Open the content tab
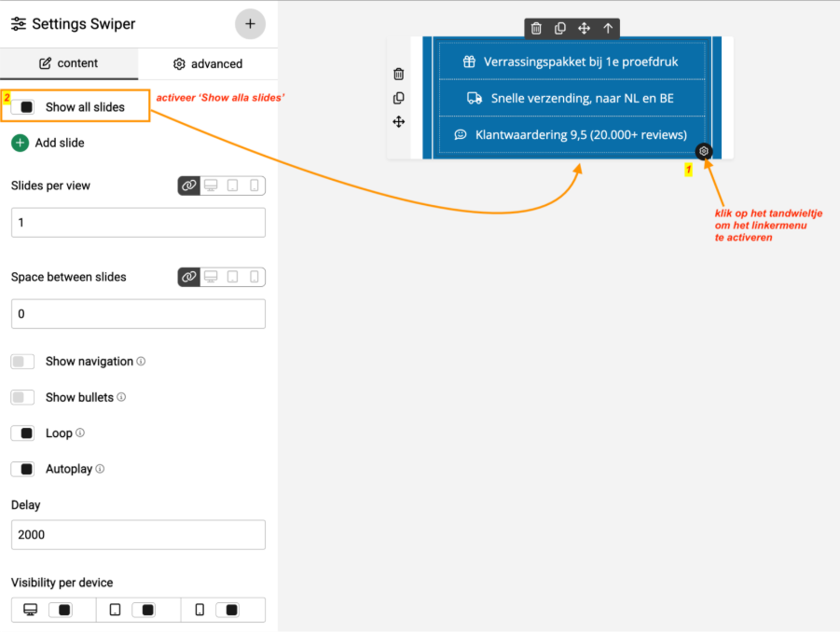Image resolution: width=840 pixels, height=632 pixels. [x=68, y=63]
